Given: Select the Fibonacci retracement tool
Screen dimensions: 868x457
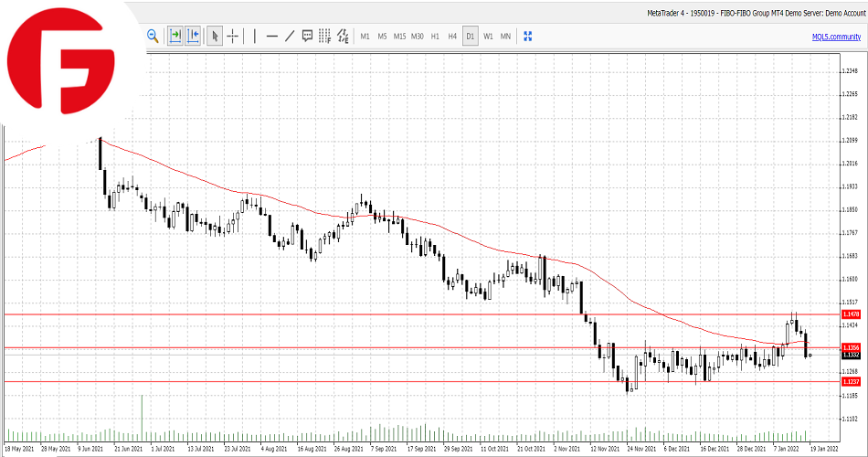Looking at the screenshot, I should [x=324, y=36].
